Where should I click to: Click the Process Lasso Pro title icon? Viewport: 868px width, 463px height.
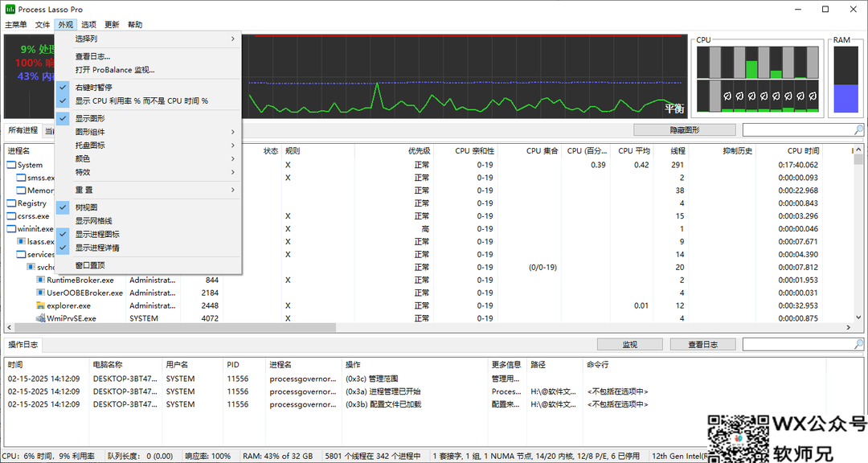click(10, 10)
